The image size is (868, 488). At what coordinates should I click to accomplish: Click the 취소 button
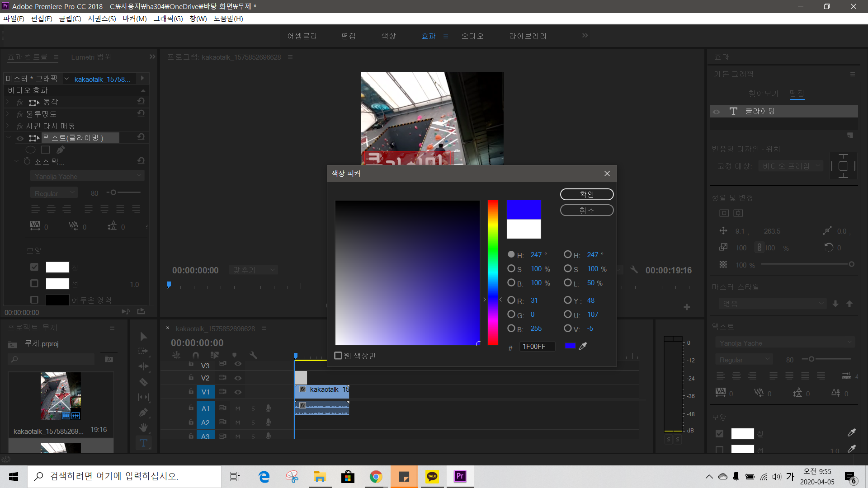[586, 211]
